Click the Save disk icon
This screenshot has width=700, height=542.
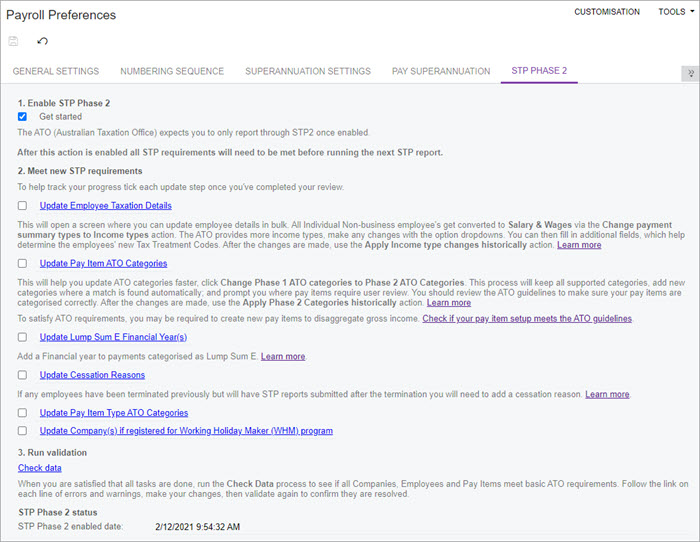[x=13, y=41]
